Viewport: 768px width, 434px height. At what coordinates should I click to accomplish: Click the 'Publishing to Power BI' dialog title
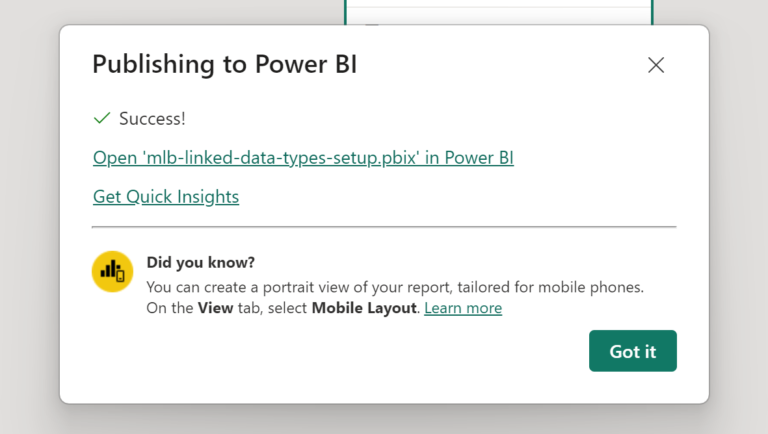224,65
